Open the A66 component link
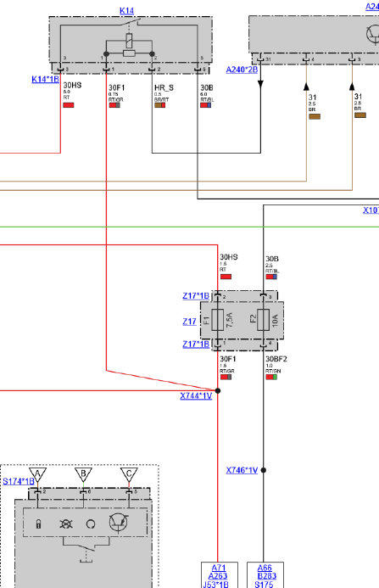 click(265, 568)
